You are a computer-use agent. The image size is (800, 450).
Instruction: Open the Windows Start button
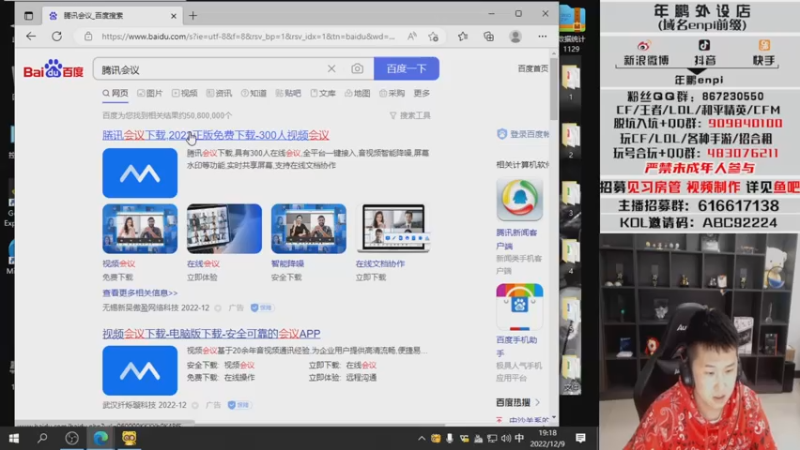[14, 438]
